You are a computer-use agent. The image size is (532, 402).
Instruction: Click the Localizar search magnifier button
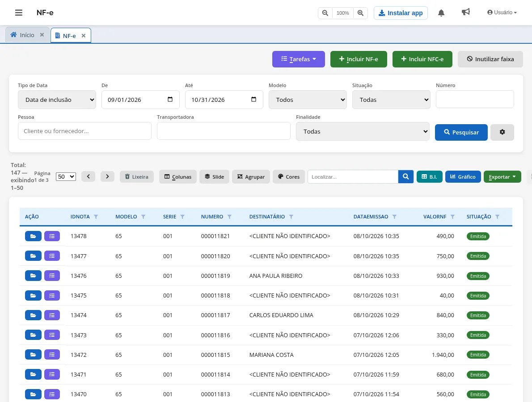[406, 176]
